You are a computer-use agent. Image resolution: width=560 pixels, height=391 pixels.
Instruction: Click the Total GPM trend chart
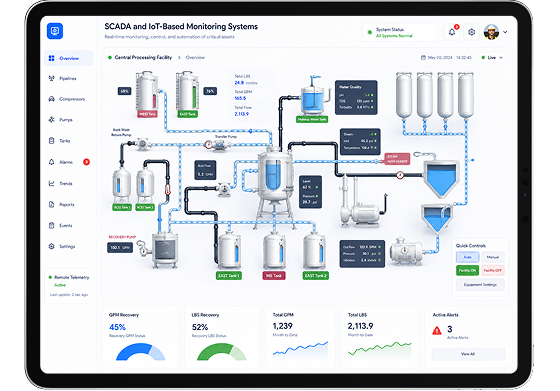coord(300,349)
